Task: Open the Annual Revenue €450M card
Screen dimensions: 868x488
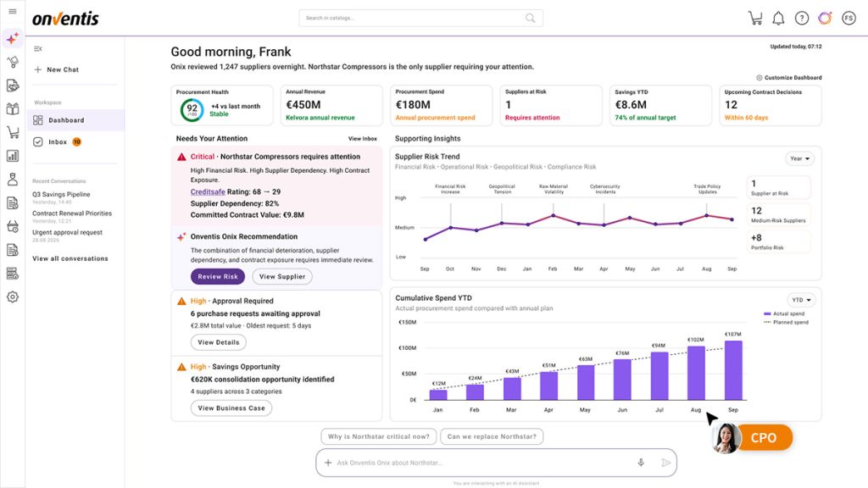Action: tap(331, 105)
